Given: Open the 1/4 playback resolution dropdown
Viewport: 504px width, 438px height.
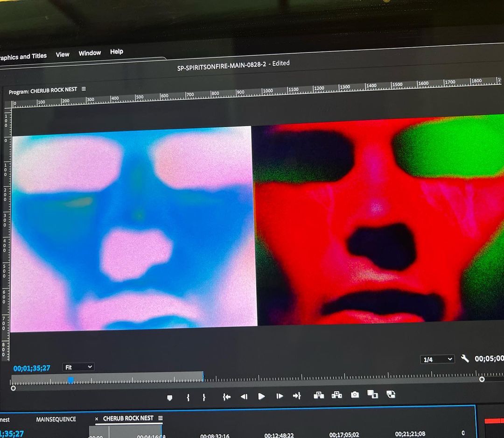Looking at the screenshot, I should click(437, 359).
